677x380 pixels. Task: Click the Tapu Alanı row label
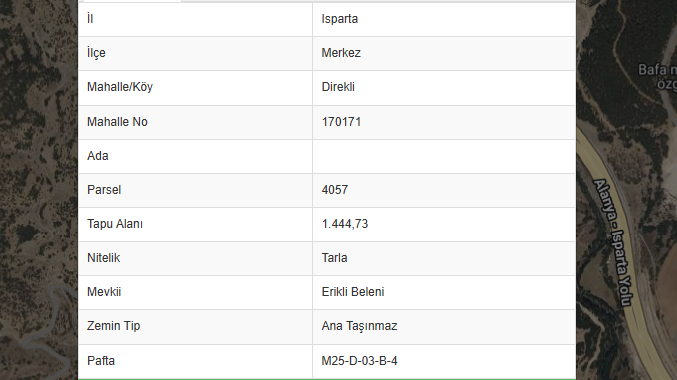pos(115,224)
